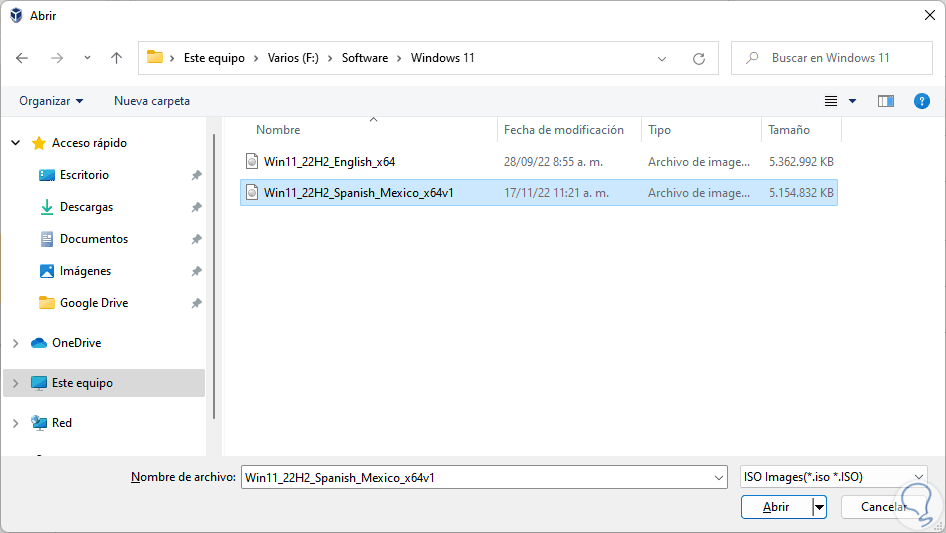Select Red in the sidebar
Screen dimensions: 946x533
[x=62, y=423]
